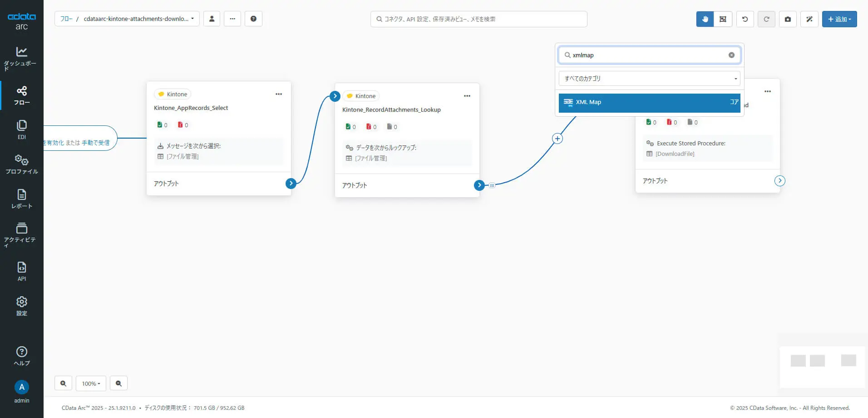The height and width of the screenshot is (418, 868).
Task: Click the camera snapshot toolbar icon
Action: (788, 19)
